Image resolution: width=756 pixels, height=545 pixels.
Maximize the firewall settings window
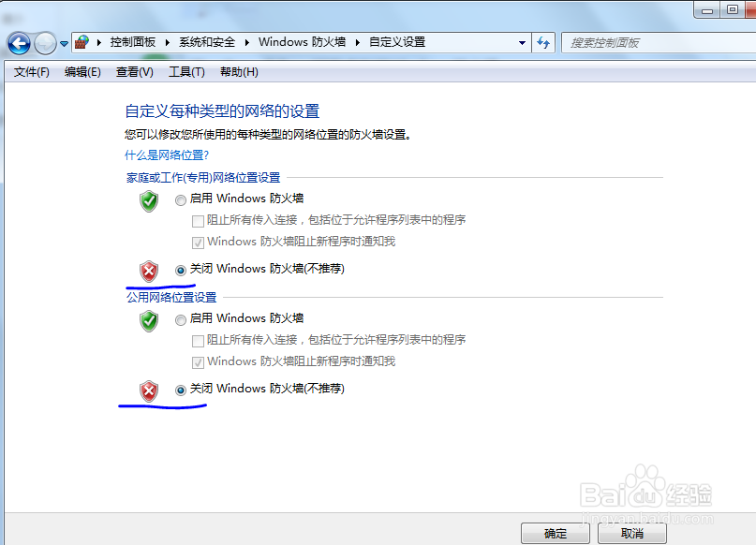tap(733, 9)
